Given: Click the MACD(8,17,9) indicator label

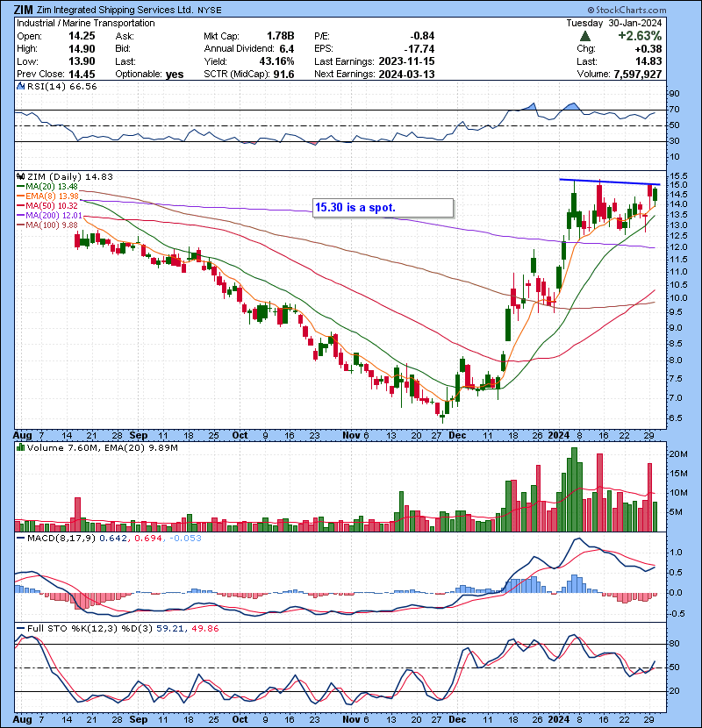Looking at the screenshot, I should [61, 539].
